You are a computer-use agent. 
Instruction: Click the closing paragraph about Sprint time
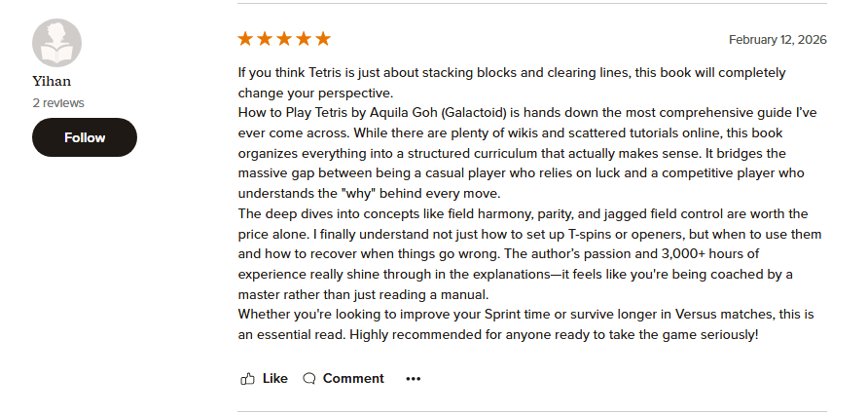(x=525, y=323)
